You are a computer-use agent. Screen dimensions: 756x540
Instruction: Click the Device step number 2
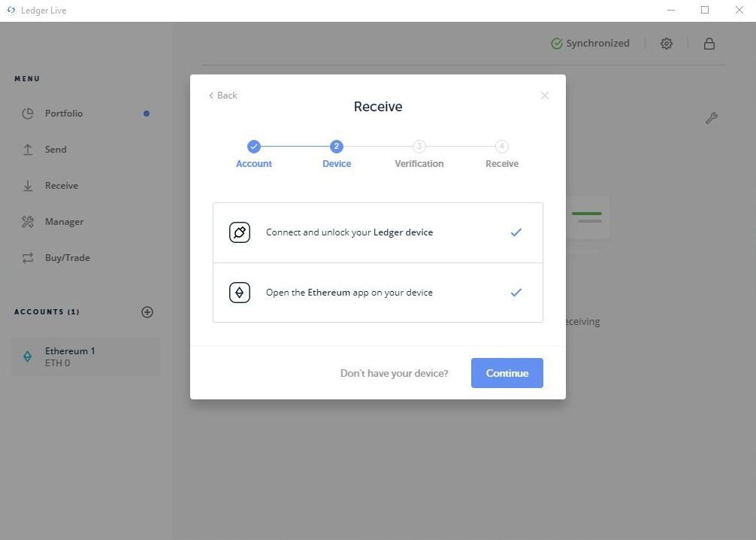[x=337, y=147]
